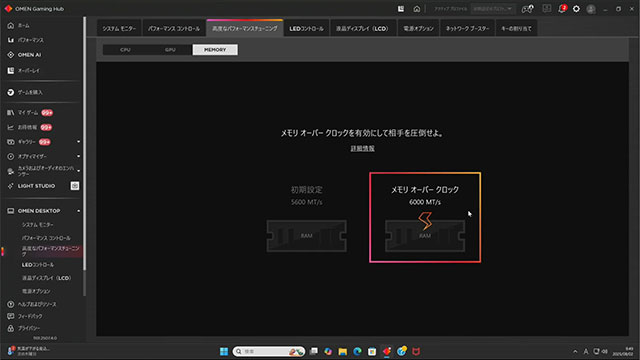Switch to the ネットワーク ブースター tab

click(467, 29)
